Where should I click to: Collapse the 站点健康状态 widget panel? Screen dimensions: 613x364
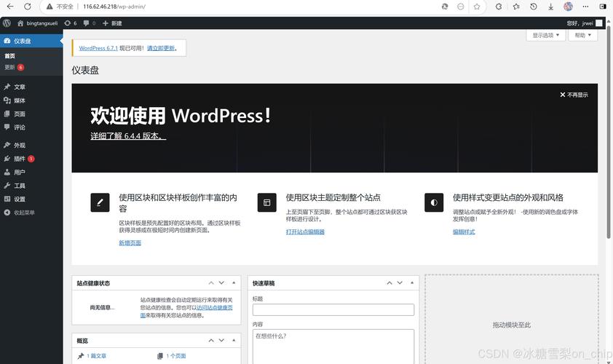click(x=234, y=282)
